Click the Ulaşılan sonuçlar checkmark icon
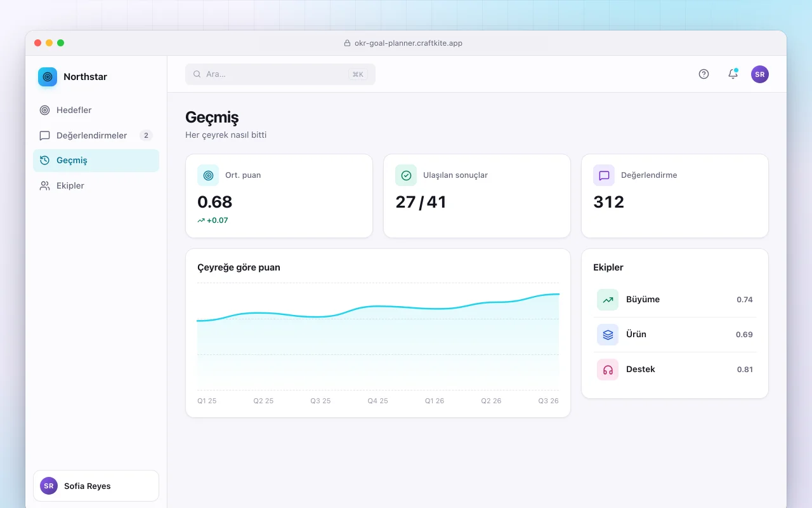Screen dimensions: 812x508 [x=406, y=175]
